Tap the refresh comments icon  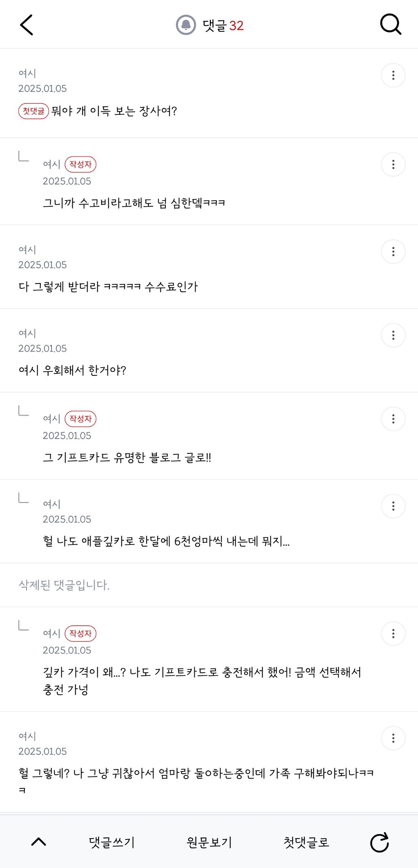coord(379,842)
